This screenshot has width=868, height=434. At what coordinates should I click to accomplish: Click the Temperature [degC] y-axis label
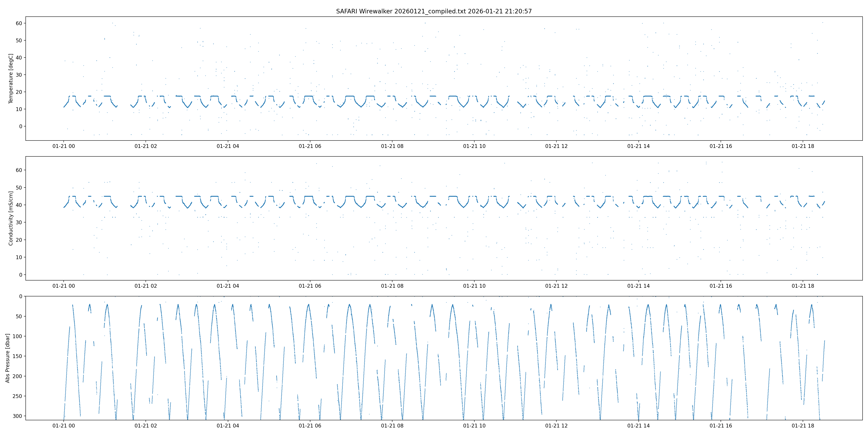click(11, 78)
